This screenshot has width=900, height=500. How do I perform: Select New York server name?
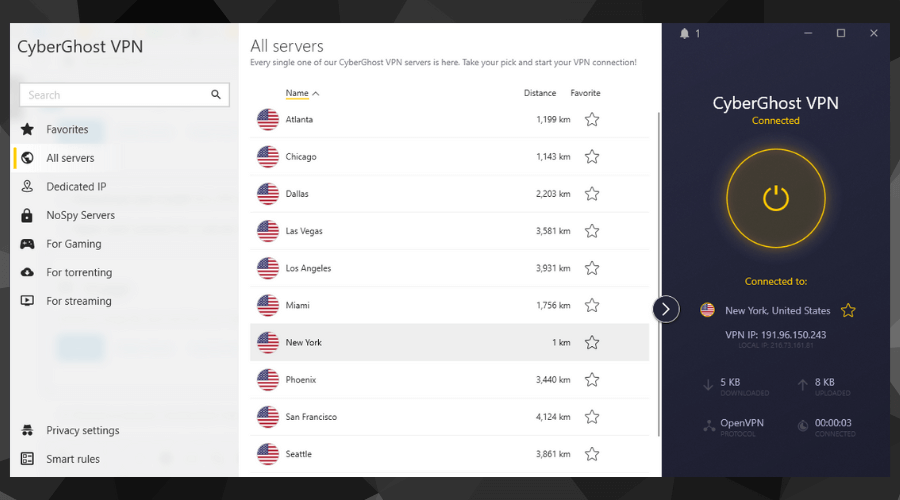304,343
